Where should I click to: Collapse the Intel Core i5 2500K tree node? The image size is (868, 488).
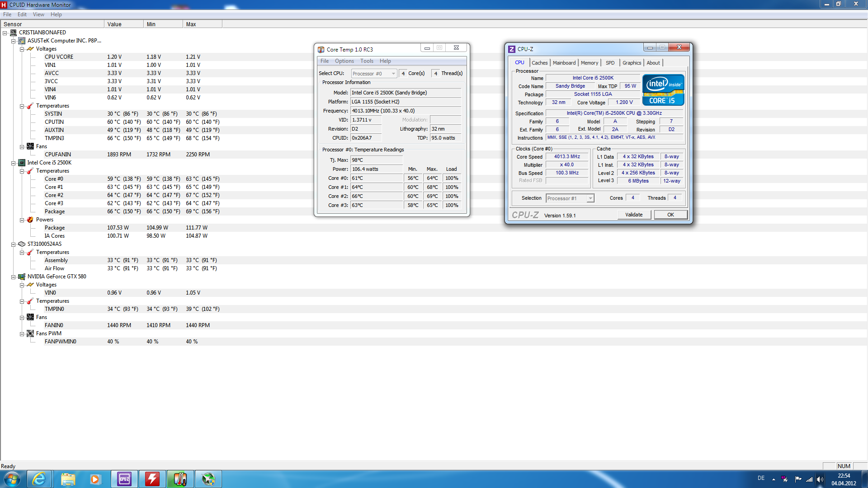pyautogui.click(x=14, y=163)
